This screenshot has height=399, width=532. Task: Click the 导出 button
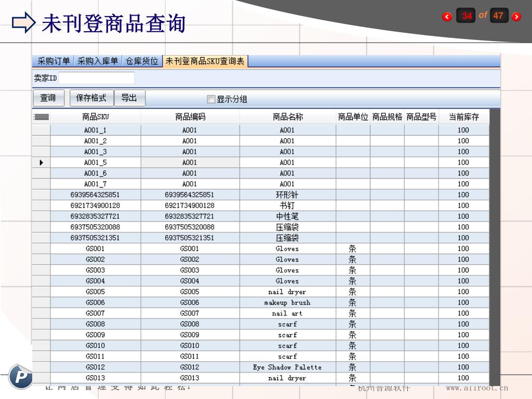[x=129, y=98]
